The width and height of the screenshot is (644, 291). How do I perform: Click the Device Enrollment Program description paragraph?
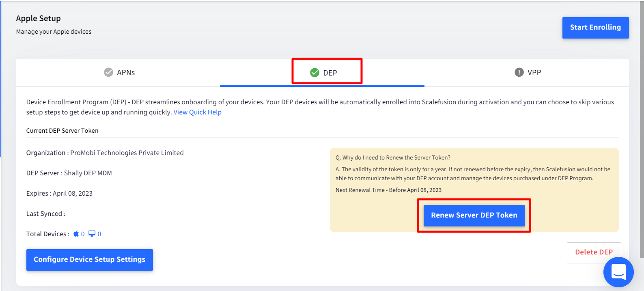click(x=320, y=107)
